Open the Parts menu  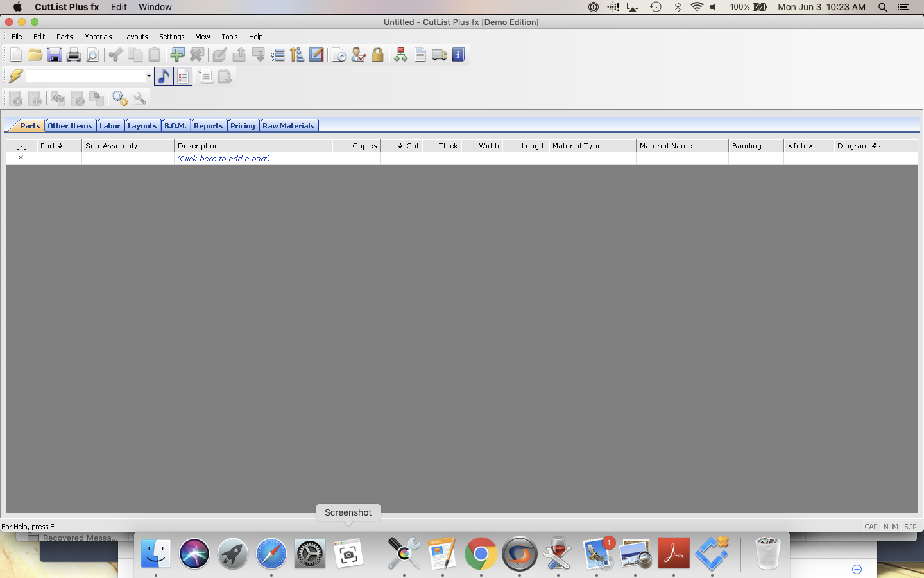click(x=65, y=37)
